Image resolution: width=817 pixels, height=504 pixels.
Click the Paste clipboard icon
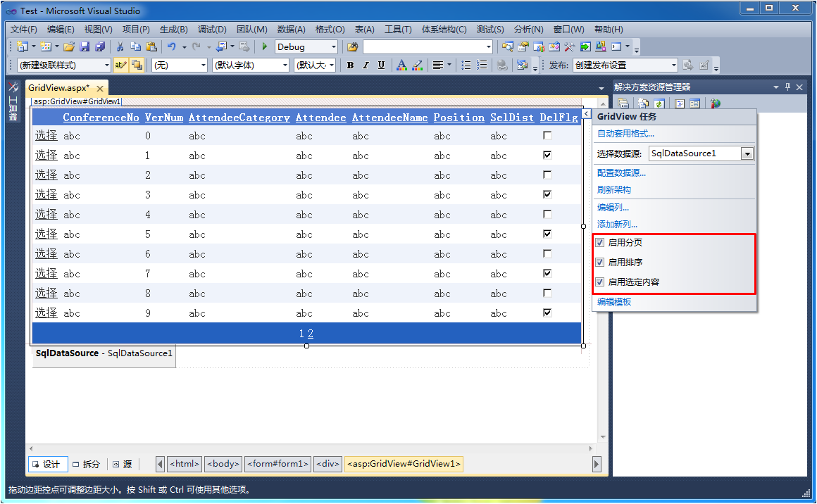(x=151, y=47)
